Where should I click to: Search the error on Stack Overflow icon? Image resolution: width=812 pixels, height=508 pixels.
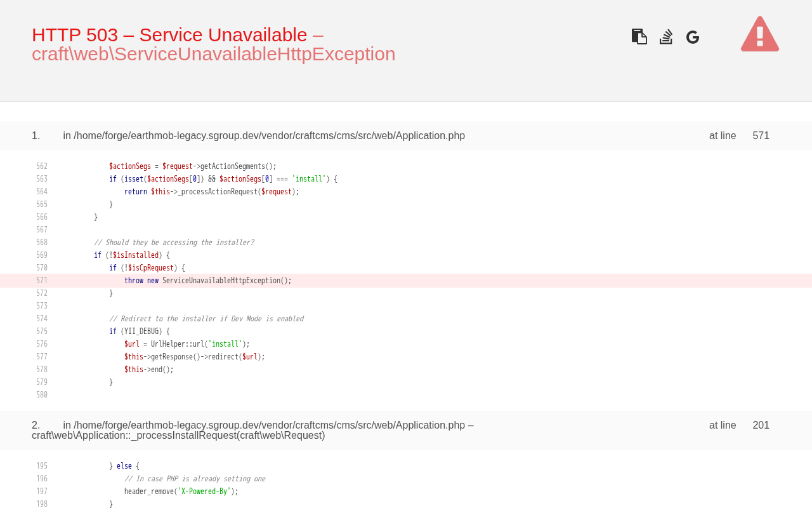click(x=665, y=37)
